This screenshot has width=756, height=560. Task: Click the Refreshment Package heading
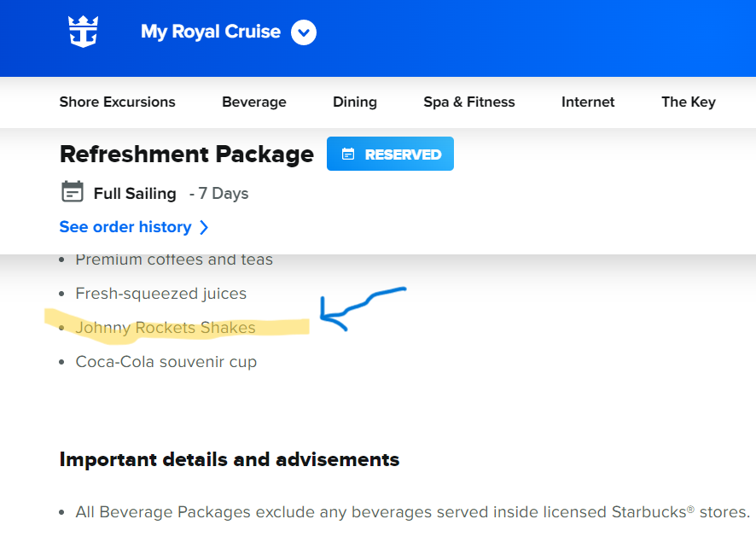187,155
